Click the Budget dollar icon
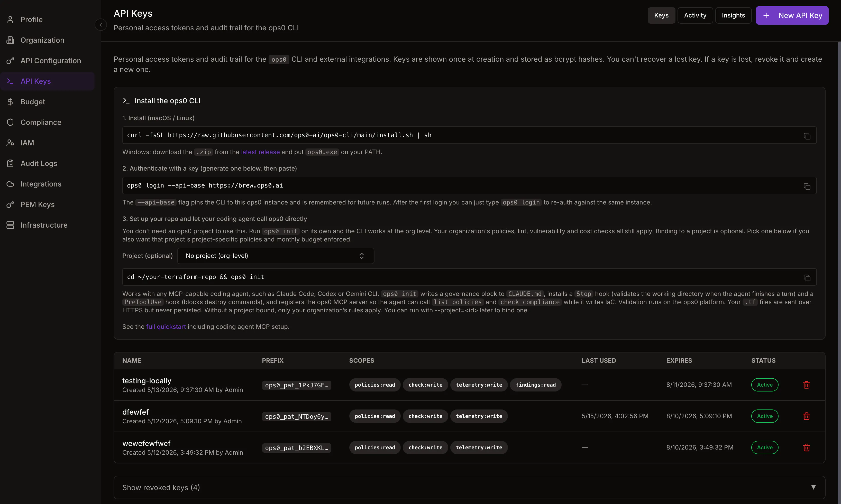Viewport: 841px width, 504px height. point(10,102)
